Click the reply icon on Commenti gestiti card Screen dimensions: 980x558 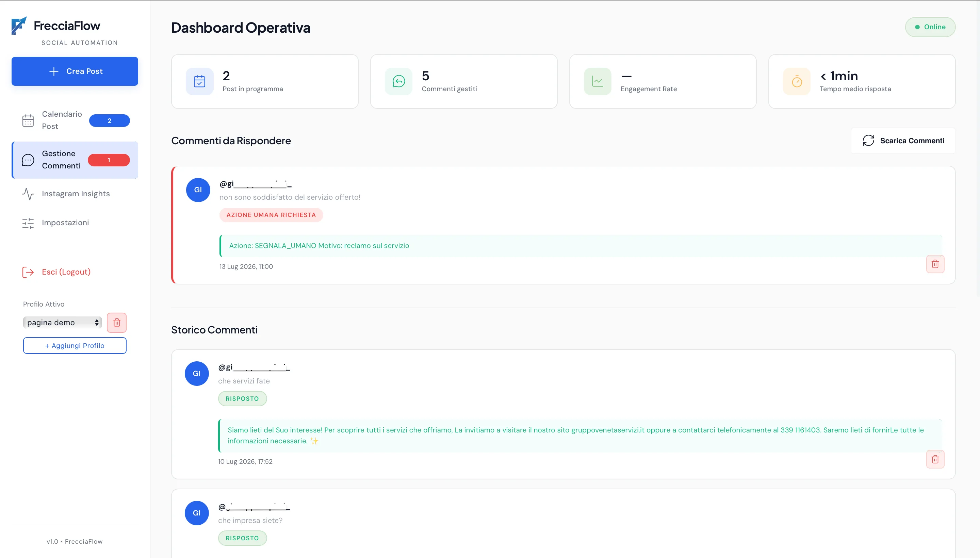[x=398, y=81]
